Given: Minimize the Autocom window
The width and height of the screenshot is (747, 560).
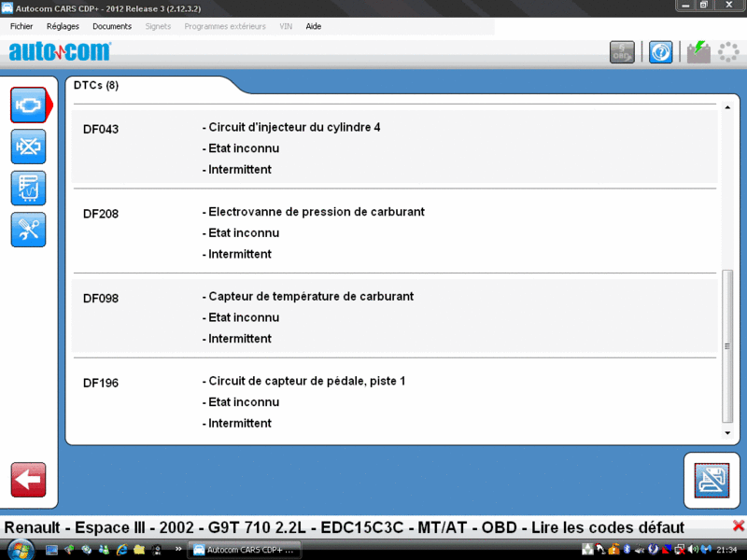Looking at the screenshot, I should [x=686, y=6].
